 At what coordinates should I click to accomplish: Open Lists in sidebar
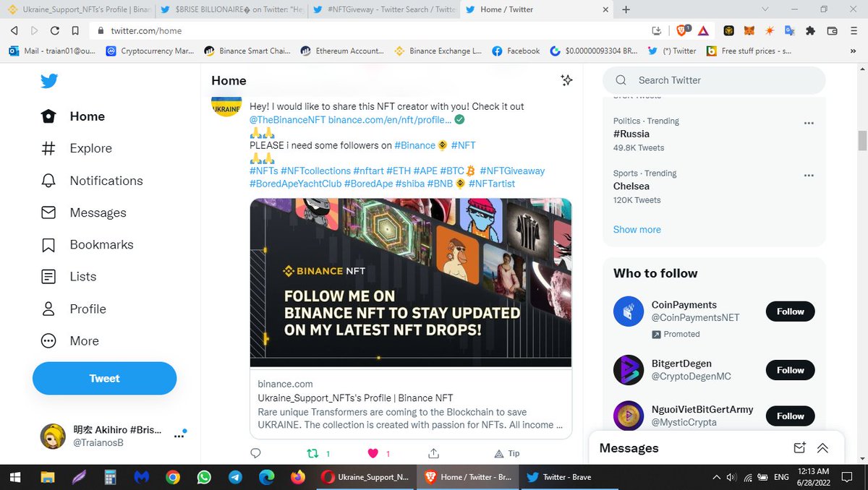(69, 276)
